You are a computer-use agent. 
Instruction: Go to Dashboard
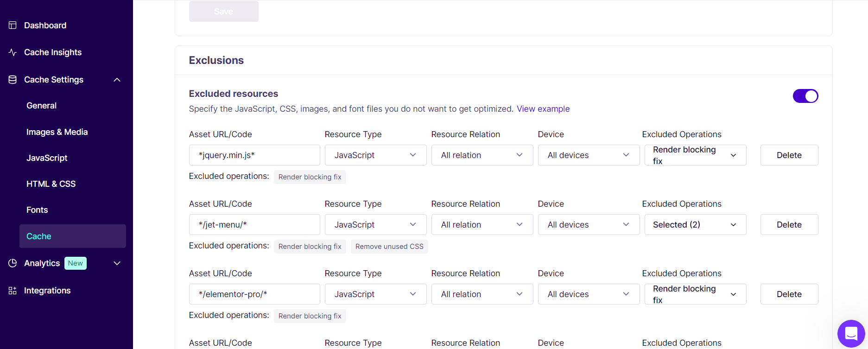coord(45,25)
